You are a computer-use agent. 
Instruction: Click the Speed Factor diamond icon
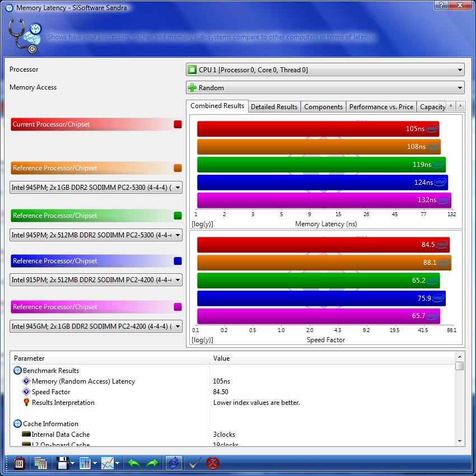point(26,391)
